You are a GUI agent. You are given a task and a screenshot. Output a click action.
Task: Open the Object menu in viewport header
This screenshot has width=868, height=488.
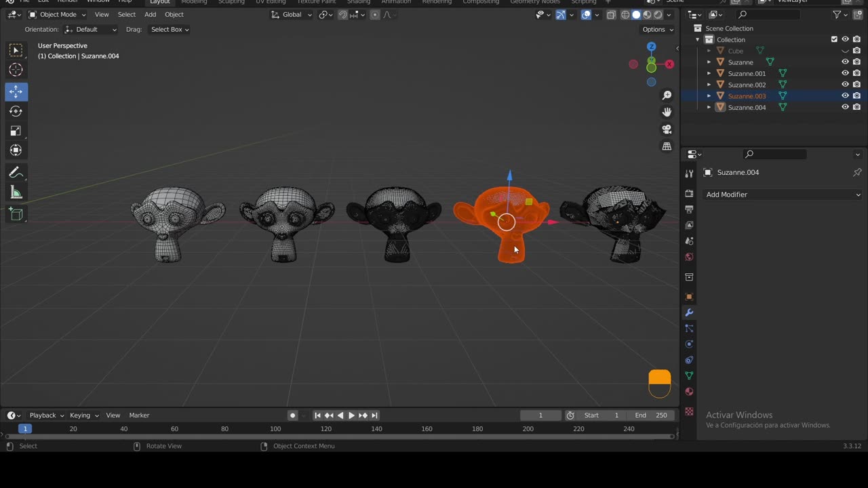(x=174, y=14)
